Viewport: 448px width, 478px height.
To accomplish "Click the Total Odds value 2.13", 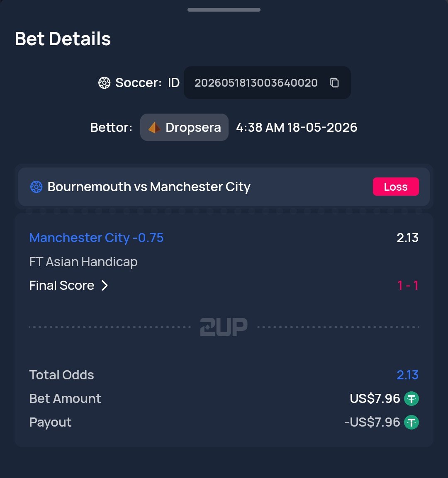I will click(407, 375).
